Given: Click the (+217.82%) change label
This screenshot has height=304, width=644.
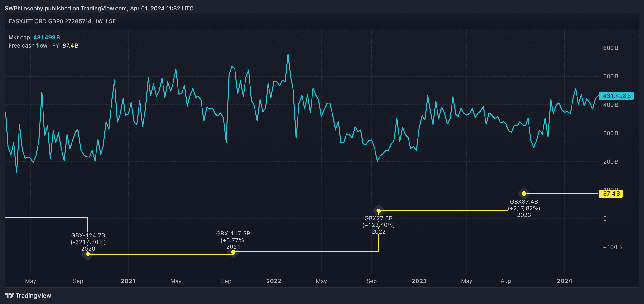Looking at the screenshot, I should tap(524, 208).
